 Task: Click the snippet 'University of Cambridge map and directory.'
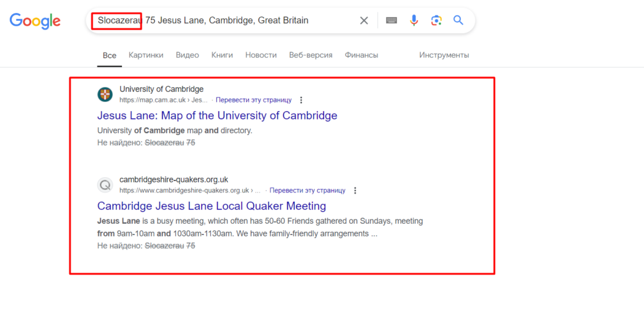pyautogui.click(x=175, y=131)
